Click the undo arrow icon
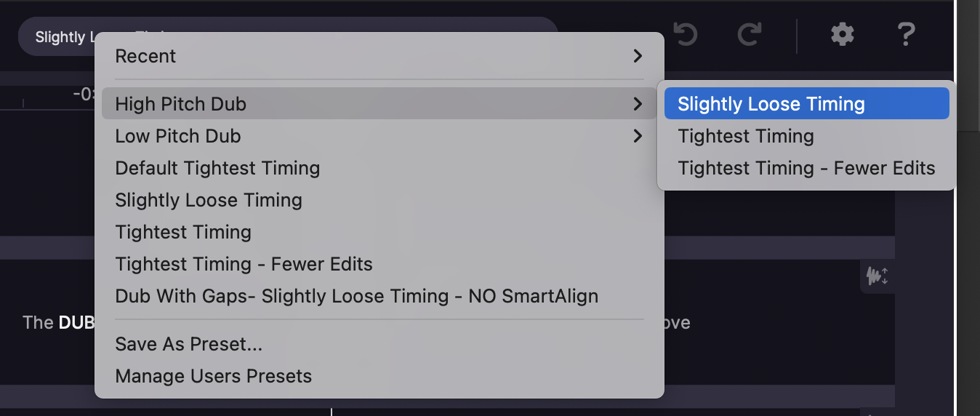 click(686, 34)
